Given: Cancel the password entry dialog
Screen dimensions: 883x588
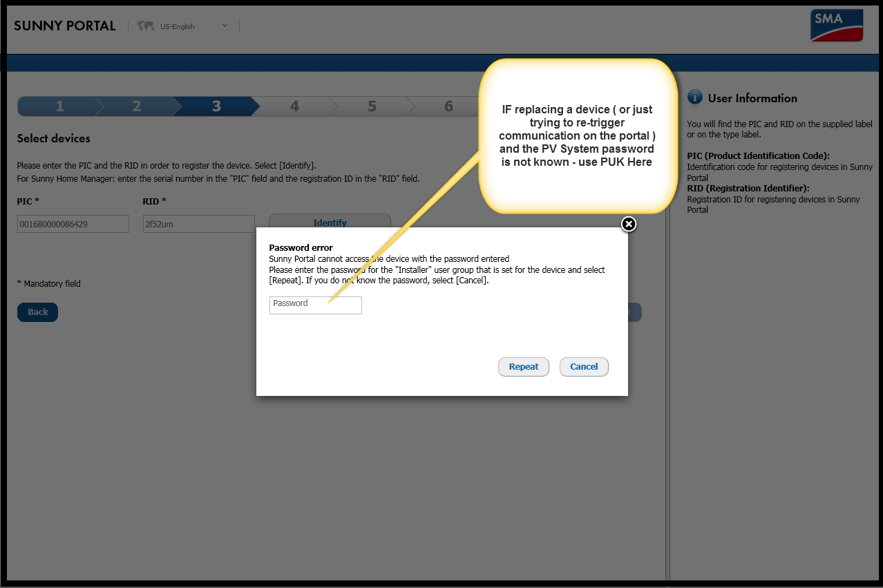Looking at the screenshot, I should [584, 366].
